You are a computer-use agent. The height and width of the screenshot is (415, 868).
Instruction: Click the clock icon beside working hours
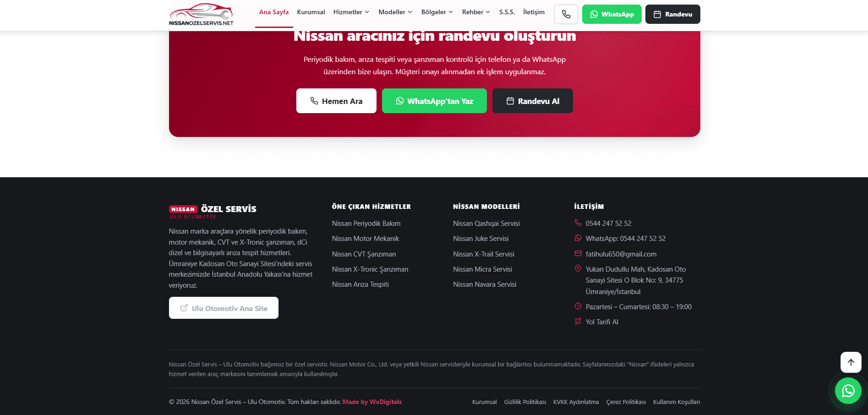click(x=578, y=306)
